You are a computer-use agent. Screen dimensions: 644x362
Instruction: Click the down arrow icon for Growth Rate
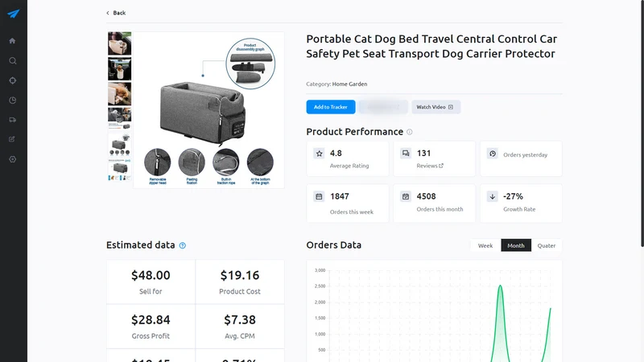pos(493,196)
